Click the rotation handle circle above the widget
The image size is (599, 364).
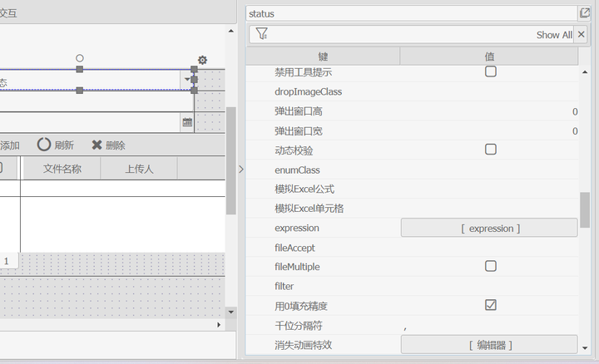(80, 58)
